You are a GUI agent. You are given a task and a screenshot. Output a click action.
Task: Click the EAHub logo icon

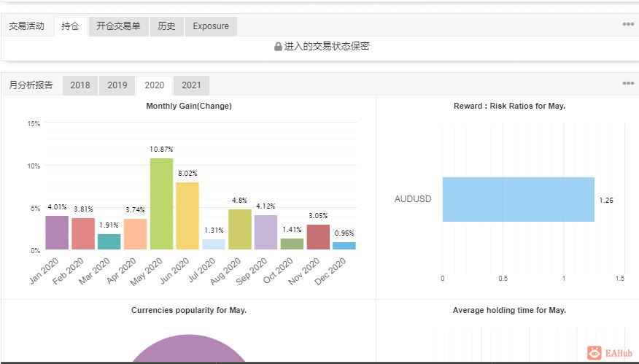point(595,352)
